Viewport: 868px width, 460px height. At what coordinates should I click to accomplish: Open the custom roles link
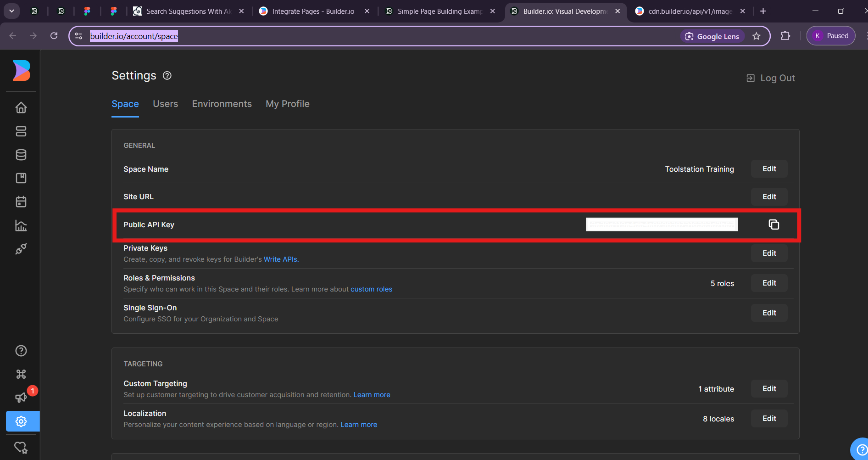371,289
